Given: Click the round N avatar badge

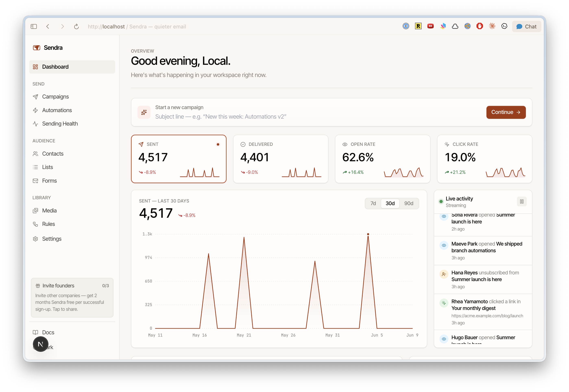Looking at the screenshot, I should (41, 344).
